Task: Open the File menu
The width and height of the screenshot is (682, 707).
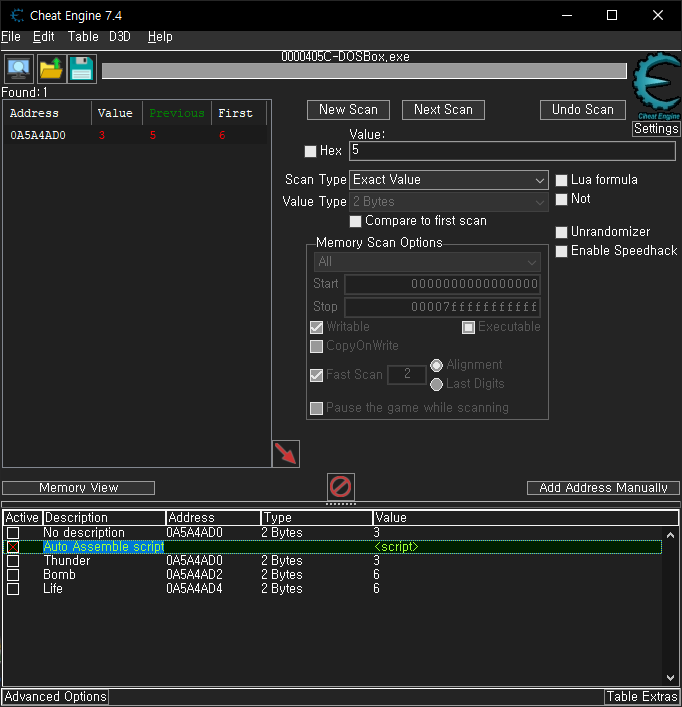Action: coord(11,37)
